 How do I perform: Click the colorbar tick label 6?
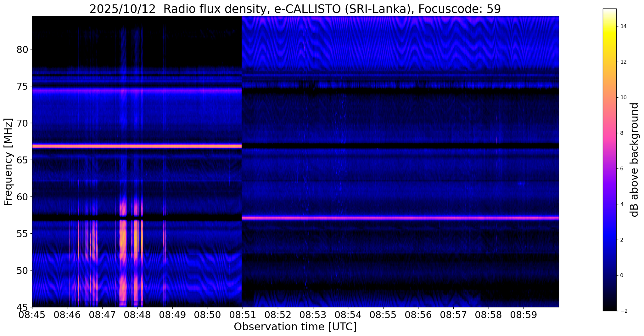[x=621, y=169]
